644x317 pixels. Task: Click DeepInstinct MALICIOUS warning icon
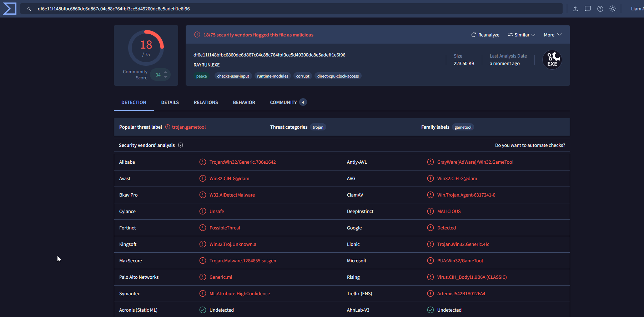coord(431,211)
